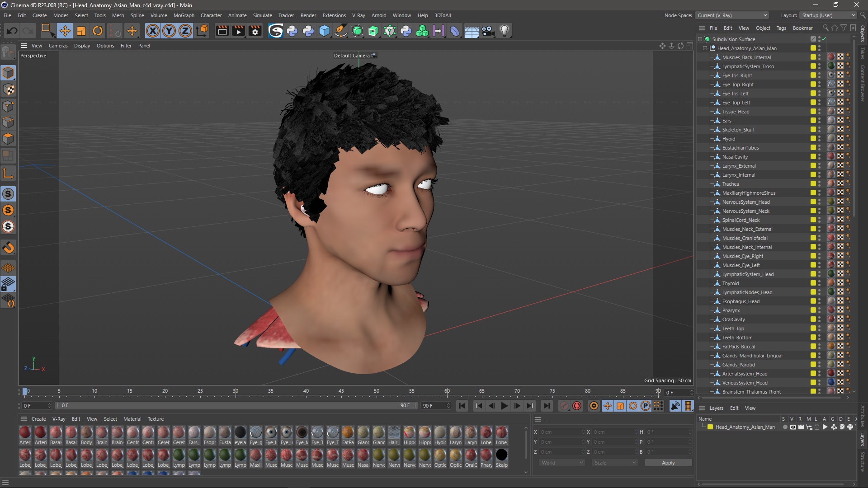Click the Apply button
The height and width of the screenshot is (488, 868).
(668, 463)
